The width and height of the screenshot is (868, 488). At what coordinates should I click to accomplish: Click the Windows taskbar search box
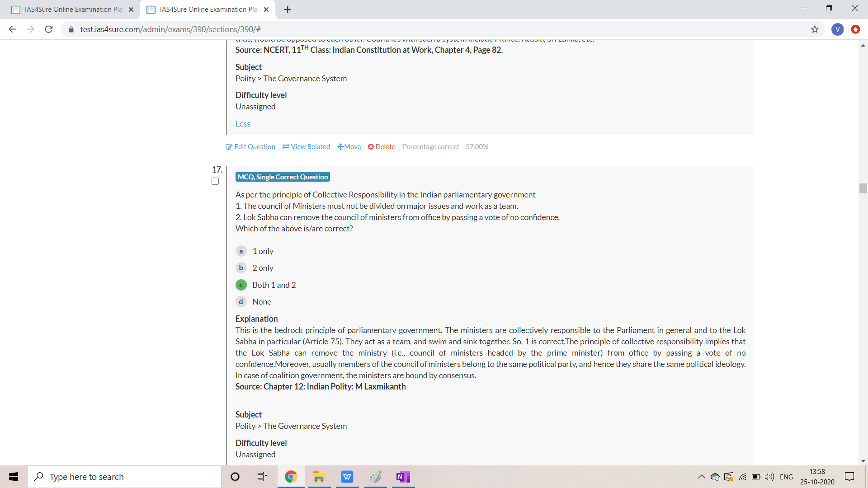click(124, 477)
